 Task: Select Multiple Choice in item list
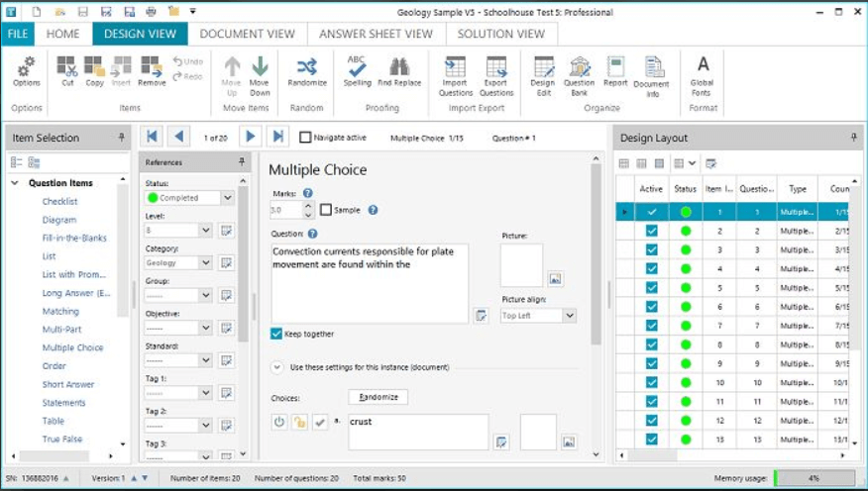[72, 347]
